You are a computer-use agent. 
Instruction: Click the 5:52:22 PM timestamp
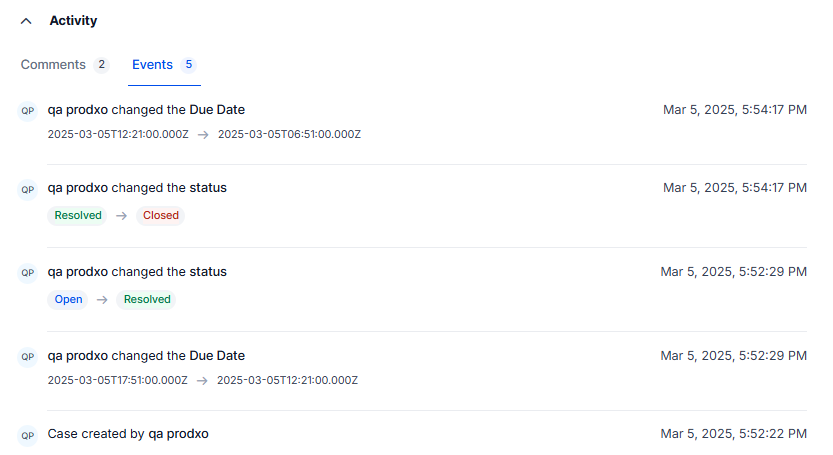coord(733,434)
